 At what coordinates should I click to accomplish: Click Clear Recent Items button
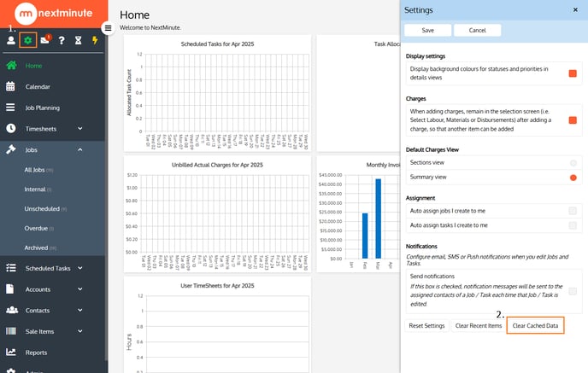[478, 325]
